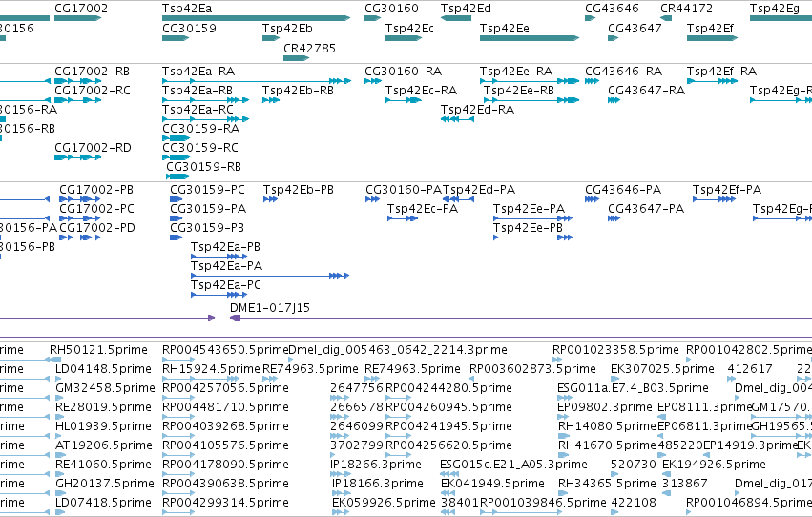Open transcript Tsp42Ec-RA
Image resolution: width=812 pixels, height=517 pixels.
click(x=421, y=90)
